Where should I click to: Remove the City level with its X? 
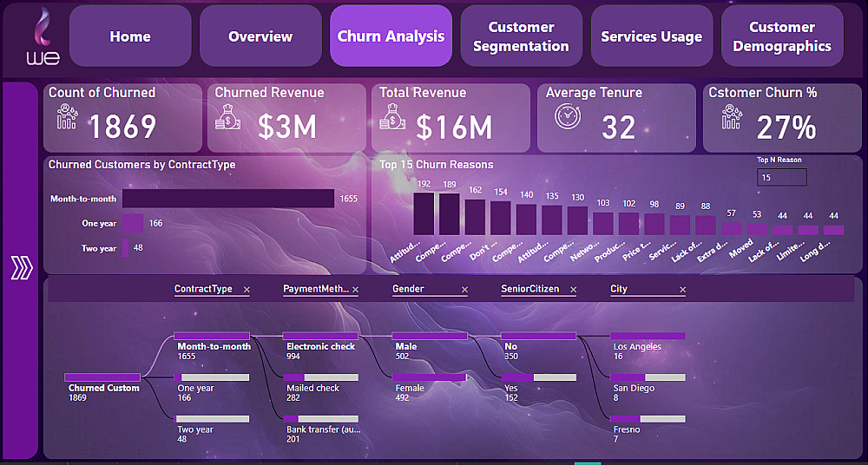point(682,290)
